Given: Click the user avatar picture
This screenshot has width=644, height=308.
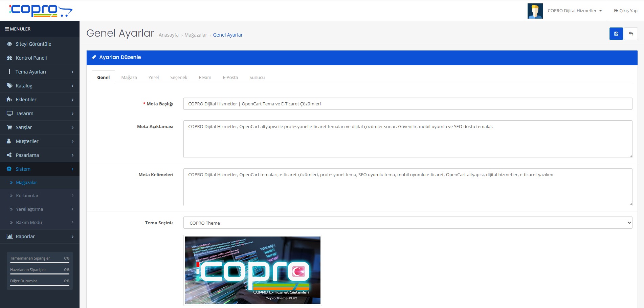Looking at the screenshot, I should [x=535, y=11].
